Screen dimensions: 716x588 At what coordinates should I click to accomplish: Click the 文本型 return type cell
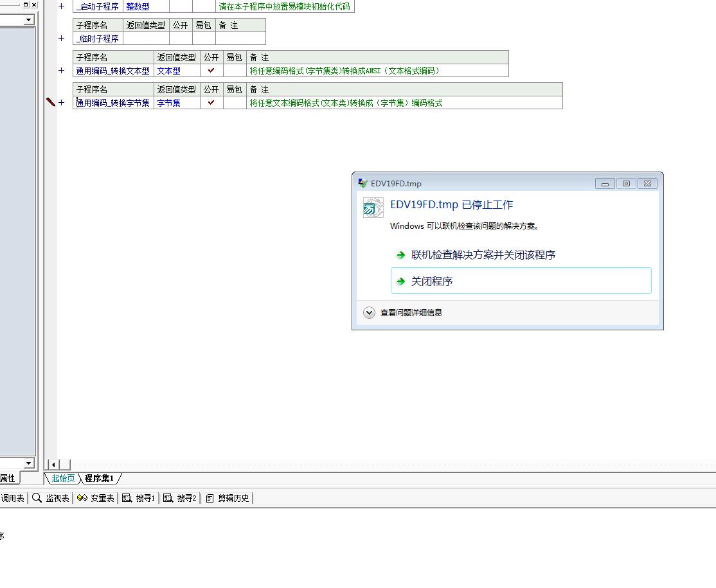tap(177, 70)
